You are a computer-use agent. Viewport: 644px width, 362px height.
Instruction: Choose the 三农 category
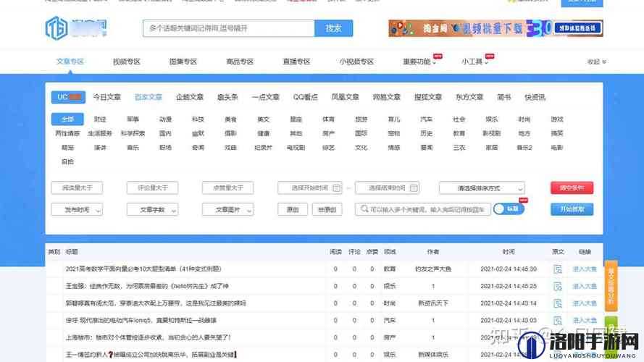pos(459,148)
